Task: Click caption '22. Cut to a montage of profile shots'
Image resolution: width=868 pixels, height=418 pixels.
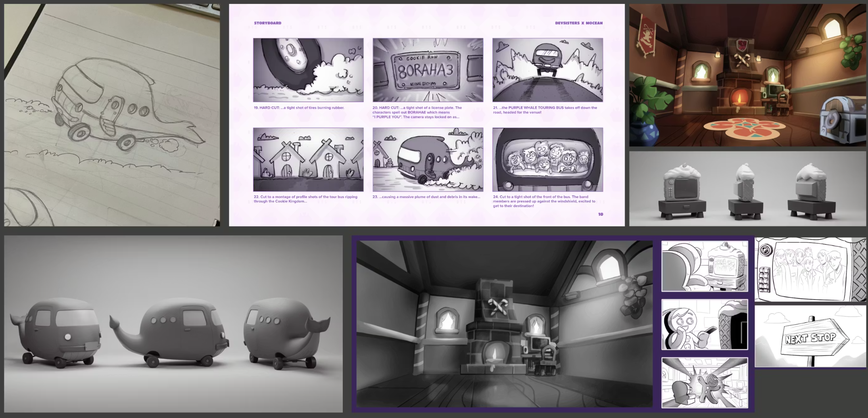Action: [x=305, y=199]
